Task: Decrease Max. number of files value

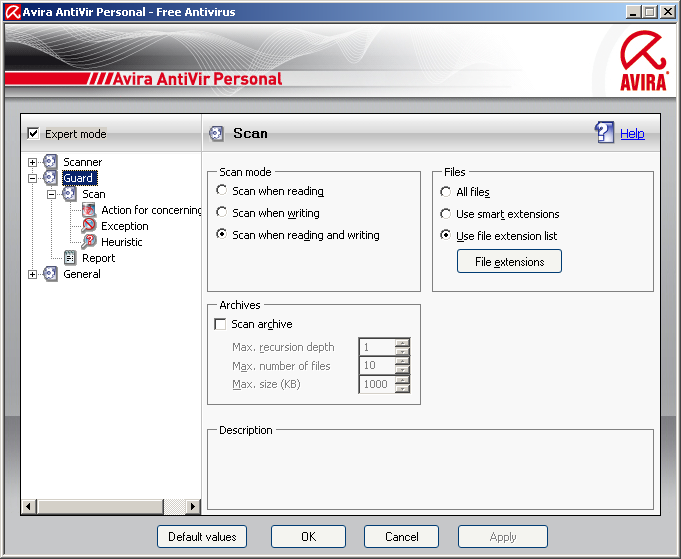Action: pos(403,370)
